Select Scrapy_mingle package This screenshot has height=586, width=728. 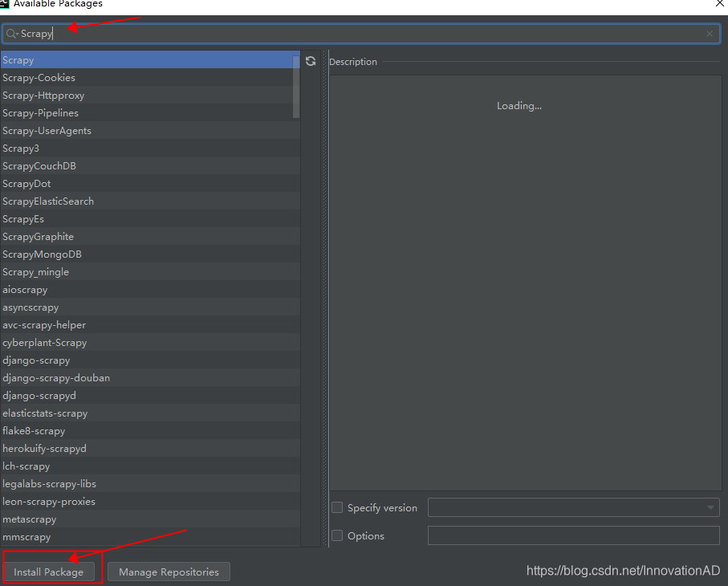pyautogui.click(x=150, y=271)
